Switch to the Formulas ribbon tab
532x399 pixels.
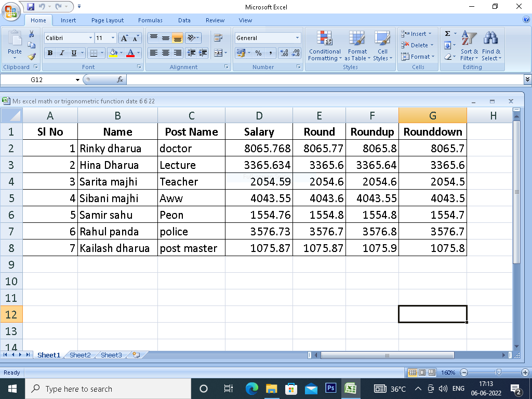[x=150, y=20]
